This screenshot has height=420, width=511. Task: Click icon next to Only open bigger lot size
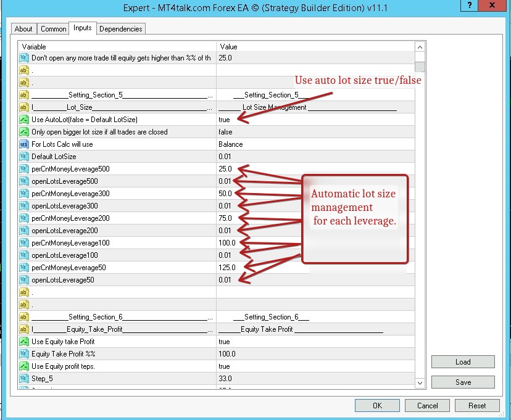24,132
